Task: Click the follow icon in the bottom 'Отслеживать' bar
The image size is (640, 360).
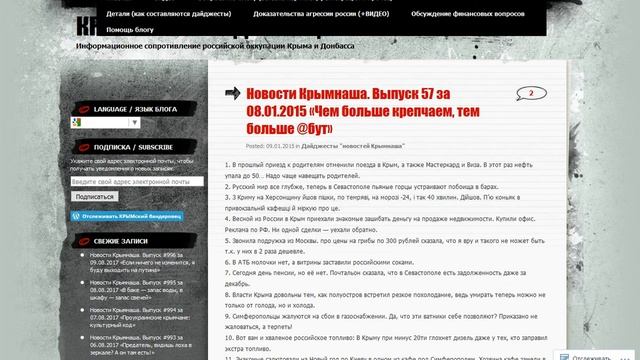Action: [564, 358]
